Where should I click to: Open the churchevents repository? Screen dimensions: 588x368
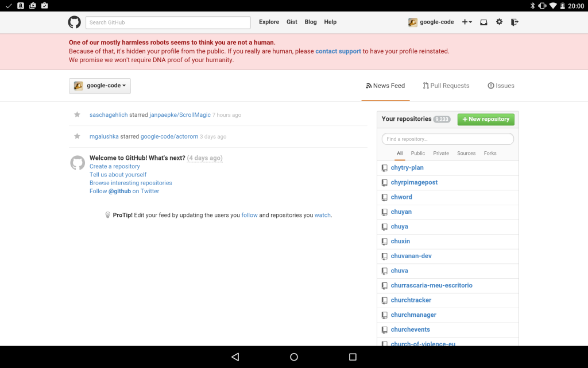(410, 329)
